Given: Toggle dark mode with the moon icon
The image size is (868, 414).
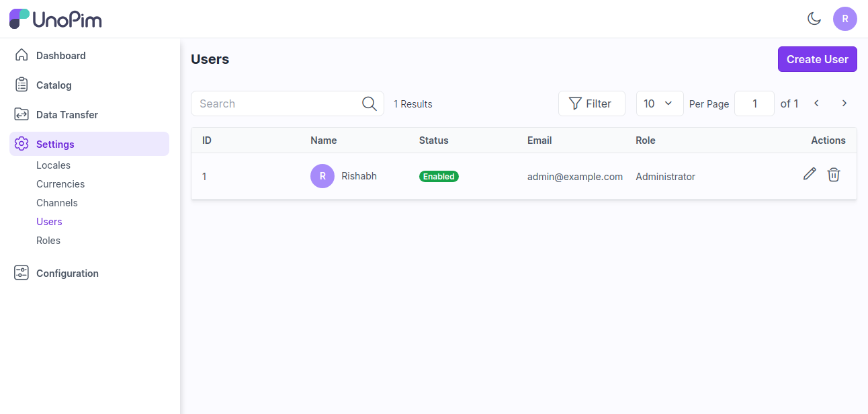Looking at the screenshot, I should click(814, 19).
